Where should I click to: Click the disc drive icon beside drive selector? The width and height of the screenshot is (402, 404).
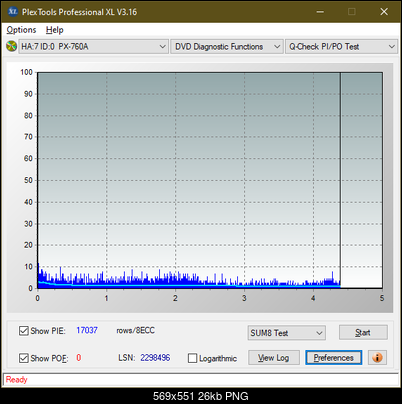[x=11, y=46]
